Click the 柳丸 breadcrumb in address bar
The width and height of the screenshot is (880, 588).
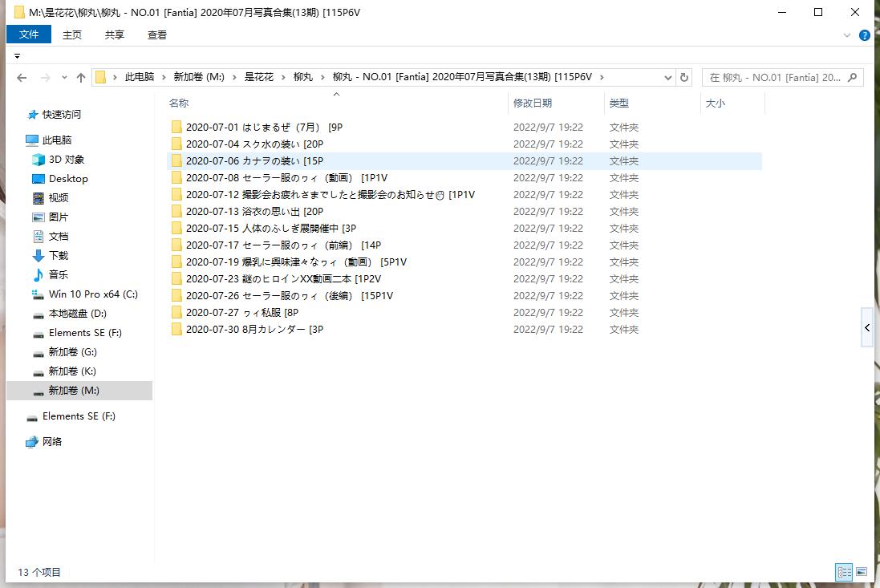302,77
